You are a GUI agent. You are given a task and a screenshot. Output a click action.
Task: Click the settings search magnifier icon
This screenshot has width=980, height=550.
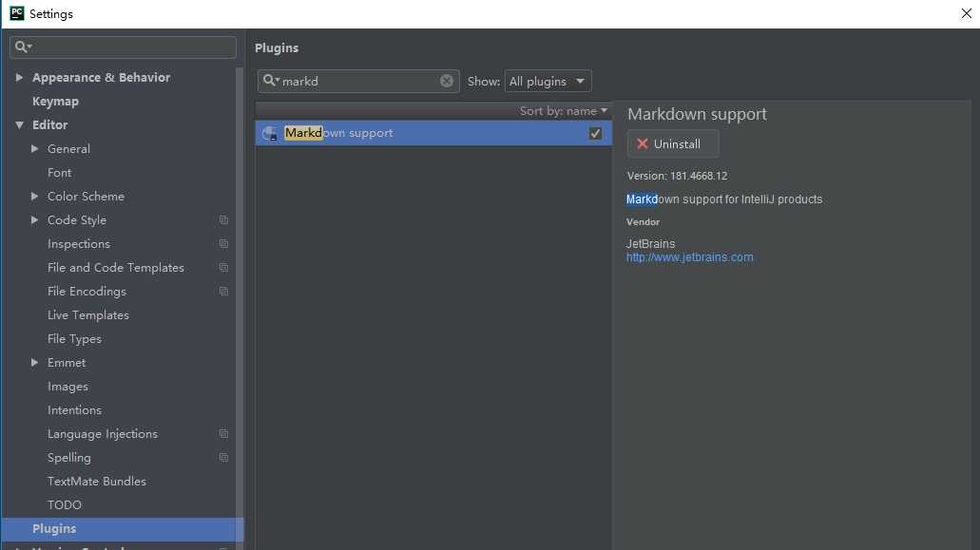pyautogui.click(x=23, y=47)
